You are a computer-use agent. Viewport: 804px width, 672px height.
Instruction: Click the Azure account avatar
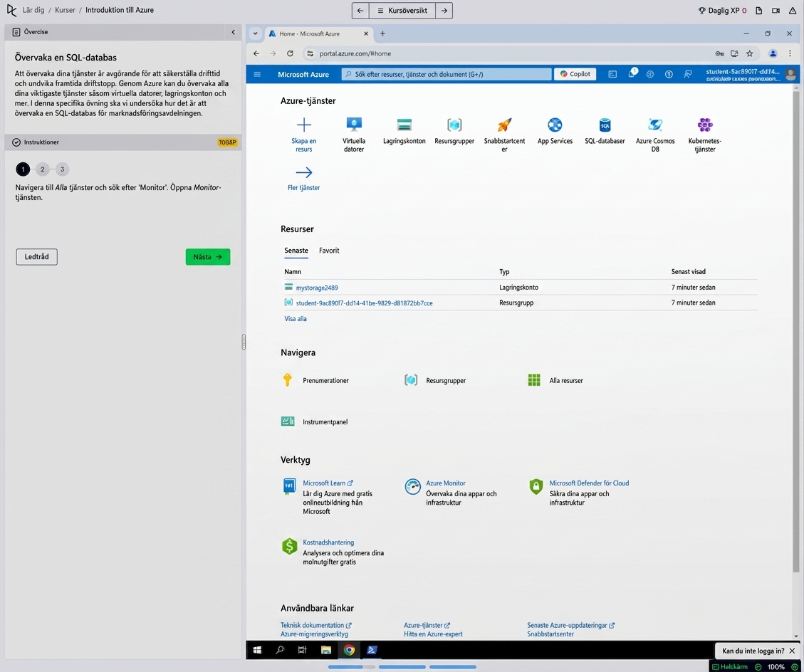[x=790, y=74]
